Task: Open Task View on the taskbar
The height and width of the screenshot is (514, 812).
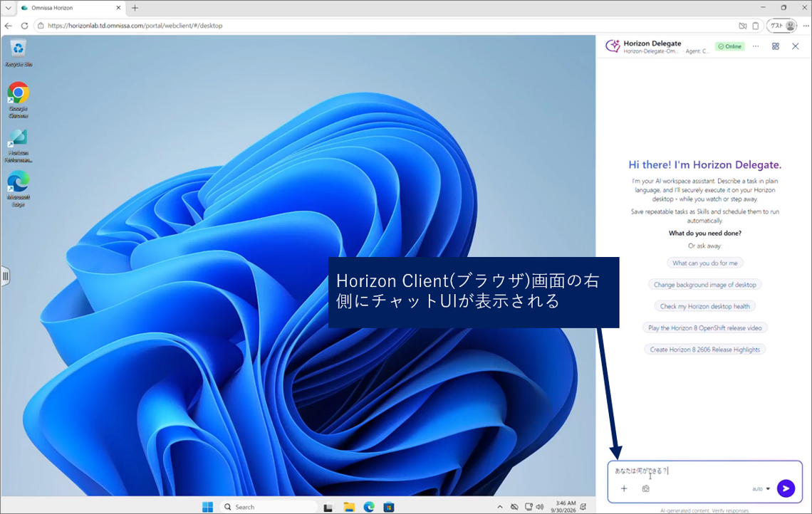Action: [328, 508]
